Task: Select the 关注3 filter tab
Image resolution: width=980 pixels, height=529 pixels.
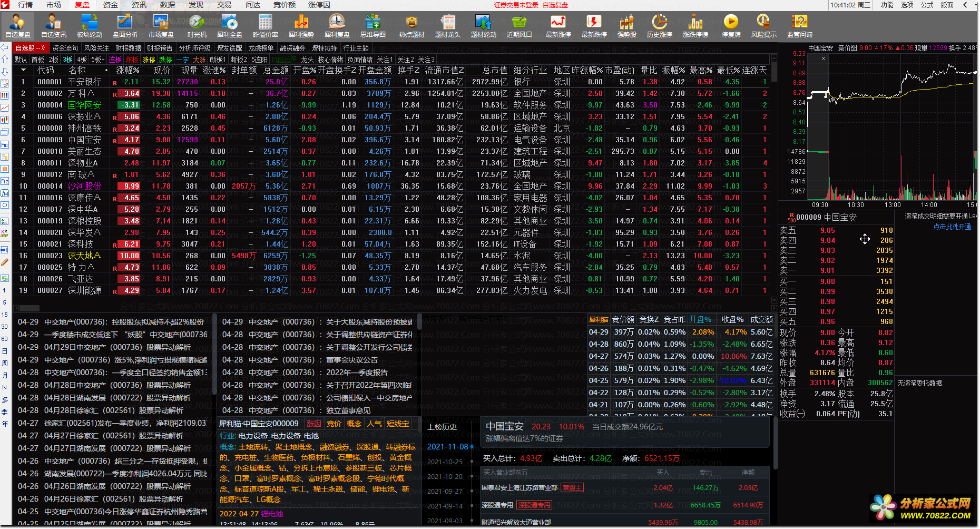Action: [x=426, y=60]
